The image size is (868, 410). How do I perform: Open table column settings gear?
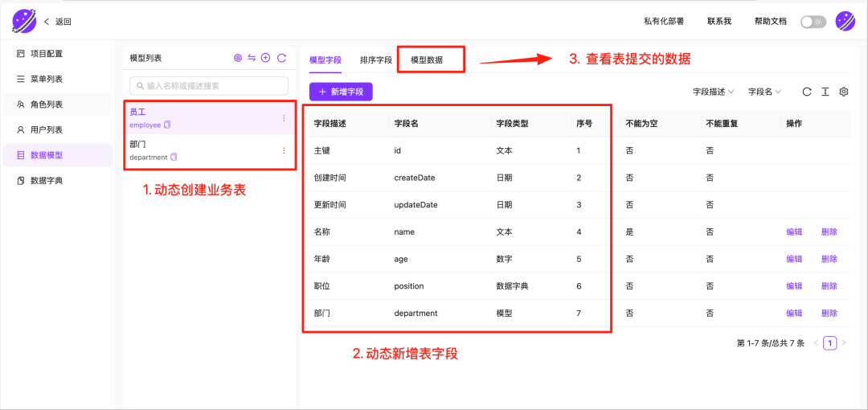tap(844, 92)
